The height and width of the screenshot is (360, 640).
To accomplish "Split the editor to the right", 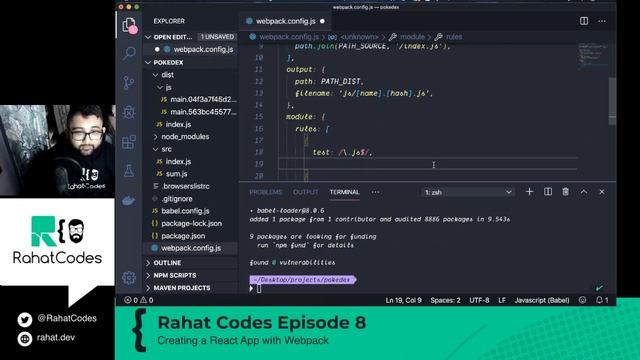I will [584, 21].
